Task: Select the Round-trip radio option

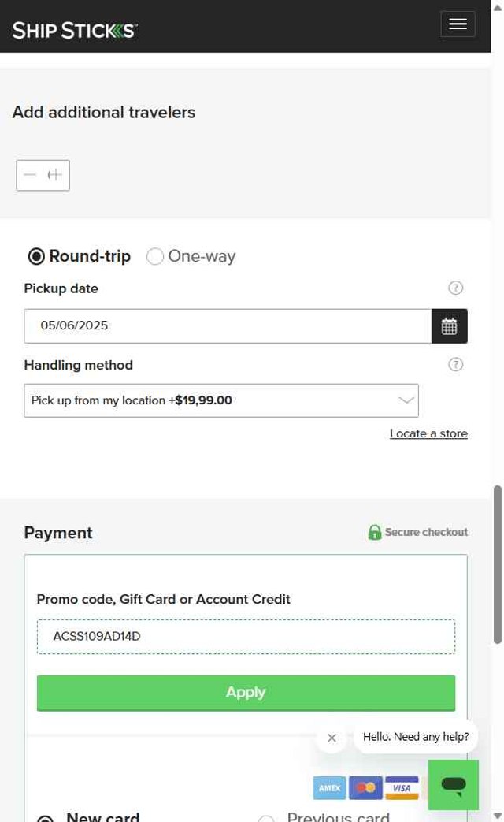Action: click(36, 256)
